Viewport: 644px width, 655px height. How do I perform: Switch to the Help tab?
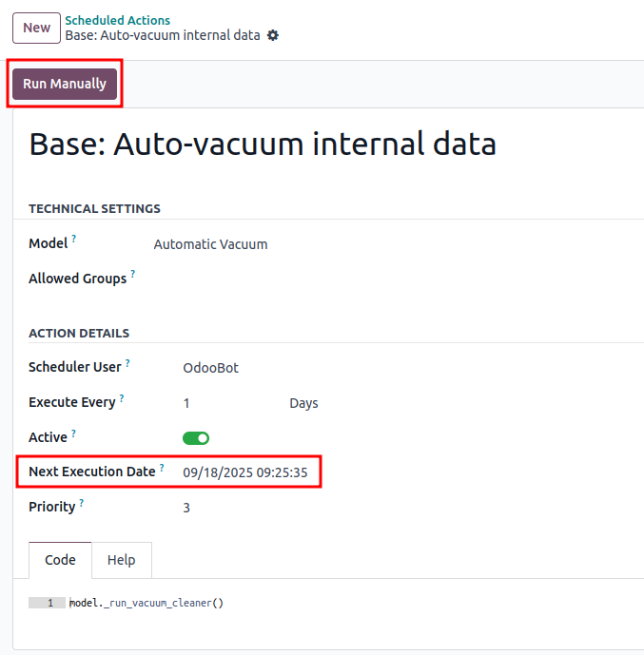pyautogui.click(x=121, y=560)
